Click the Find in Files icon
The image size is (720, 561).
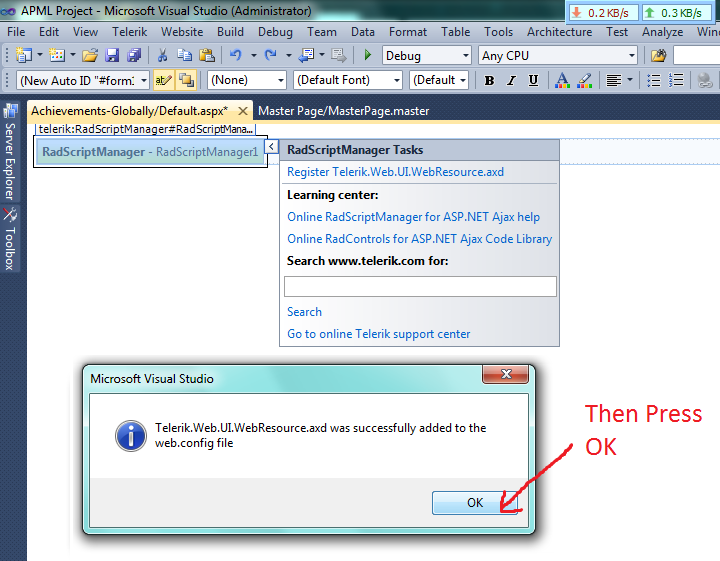pos(658,56)
